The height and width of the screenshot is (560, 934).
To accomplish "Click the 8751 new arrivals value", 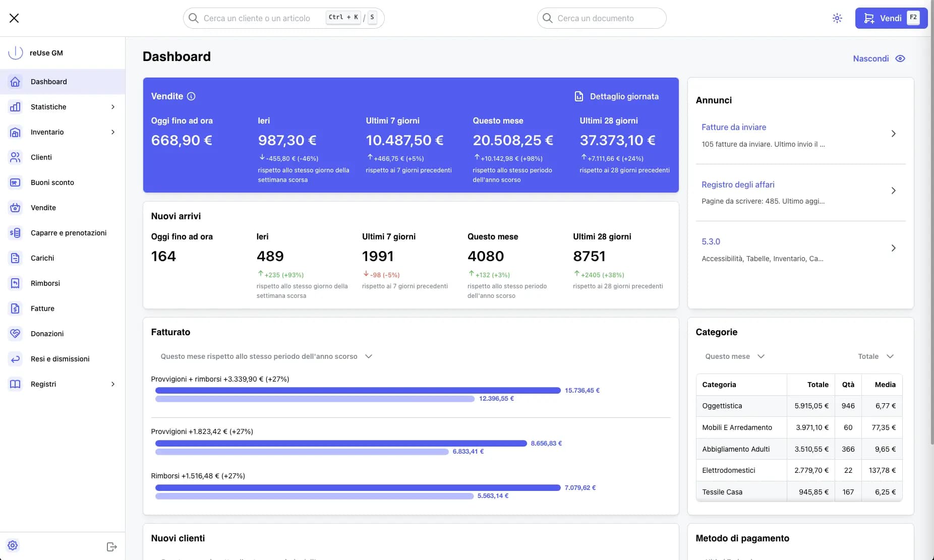I will [x=589, y=256].
